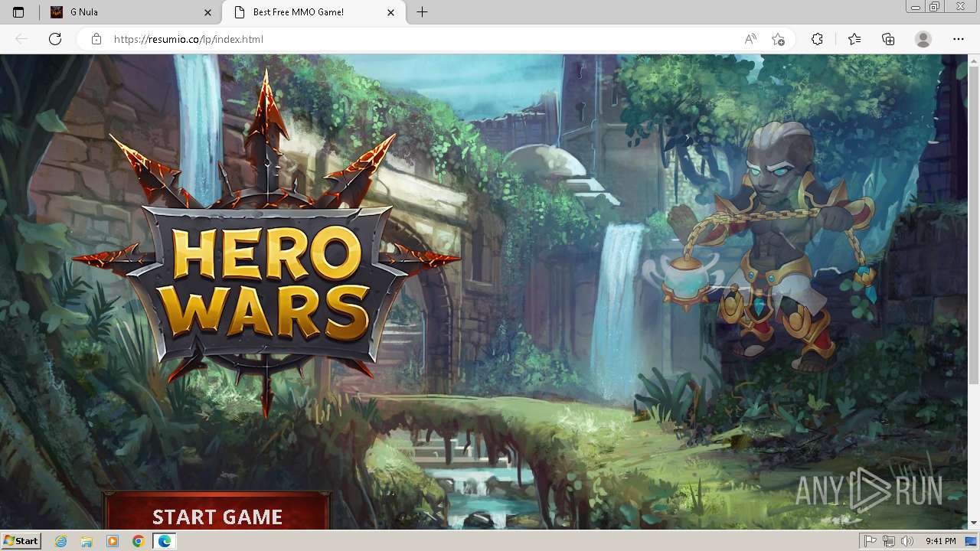Open browser Extensions menu
Image resolution: width=980 pixels, height=551 pixels.
point(817,39)
